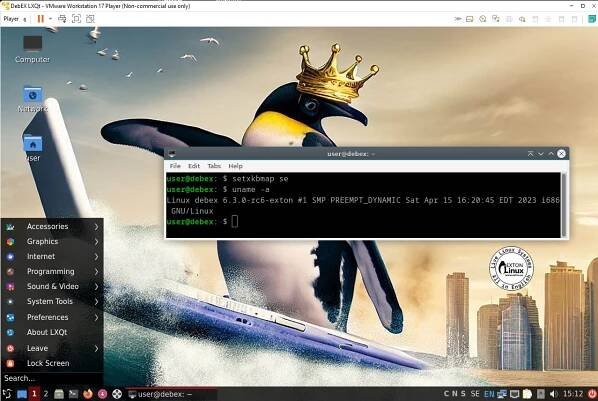
Task: Click the terminal window icon in title bar
Action: 172,154
